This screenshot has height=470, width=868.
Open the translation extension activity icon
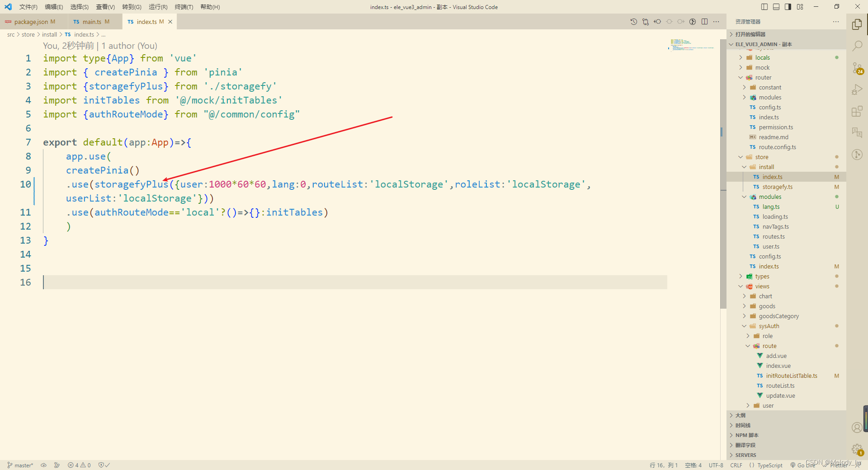pyautogui.click(x=857, y=132)
